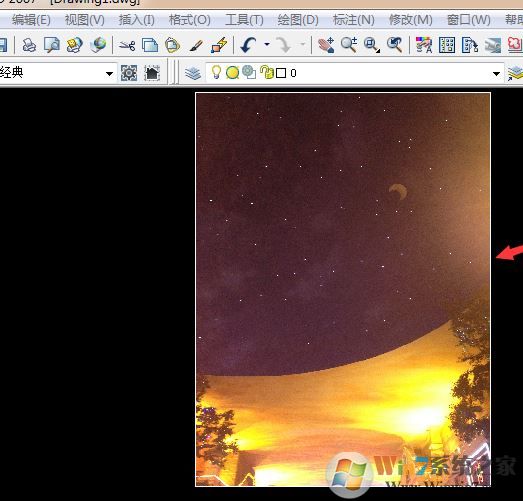
Task: Select the inserted night sky image
Action: (343, 289)
